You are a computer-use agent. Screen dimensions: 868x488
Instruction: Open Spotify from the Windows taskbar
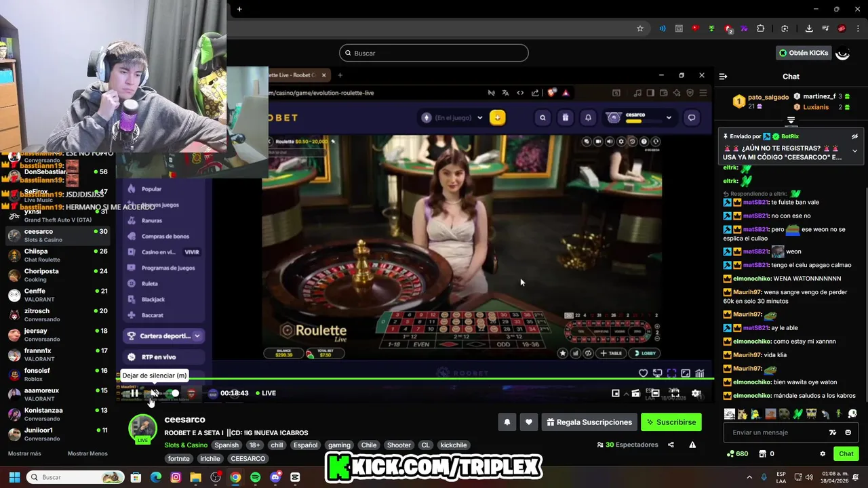tap(255, 477)
